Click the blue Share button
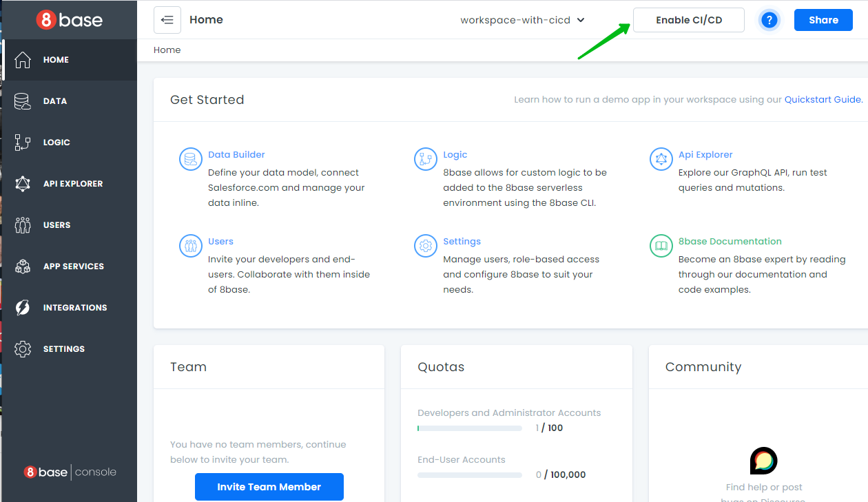The image size is (868, 502). [823, 20]
